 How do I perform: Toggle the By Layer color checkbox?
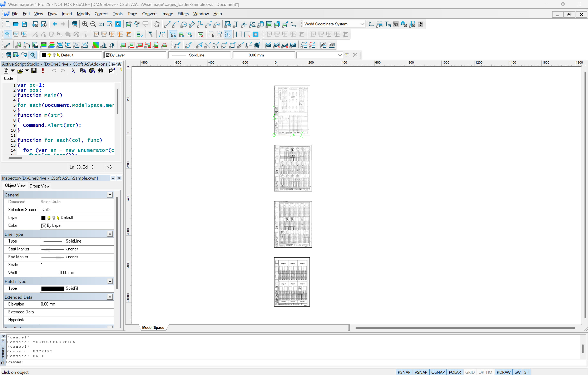click(107, 55)
